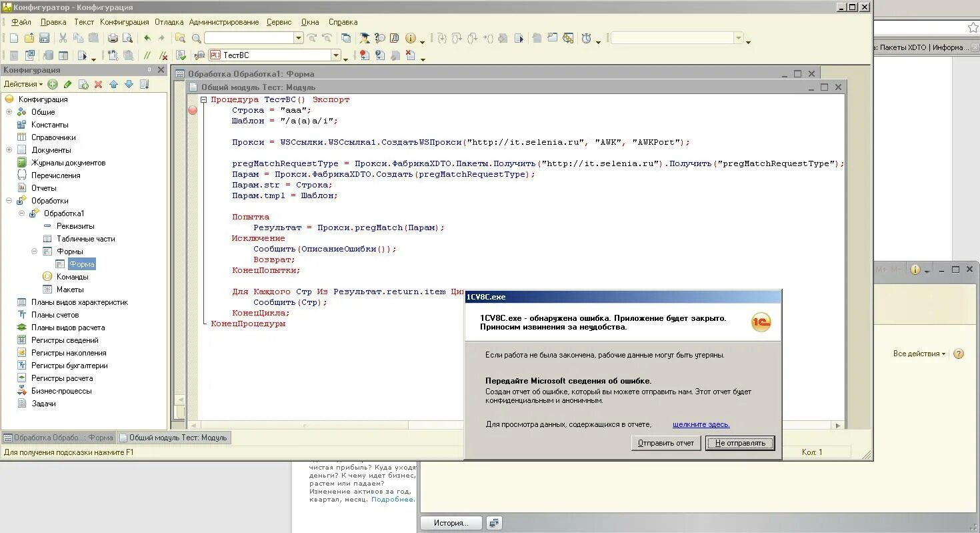Image resolution: width=980 pixels, height=533 pixels.
Task: Collapse the Обработка1 tree node
Action: click(x=21, y=213)
